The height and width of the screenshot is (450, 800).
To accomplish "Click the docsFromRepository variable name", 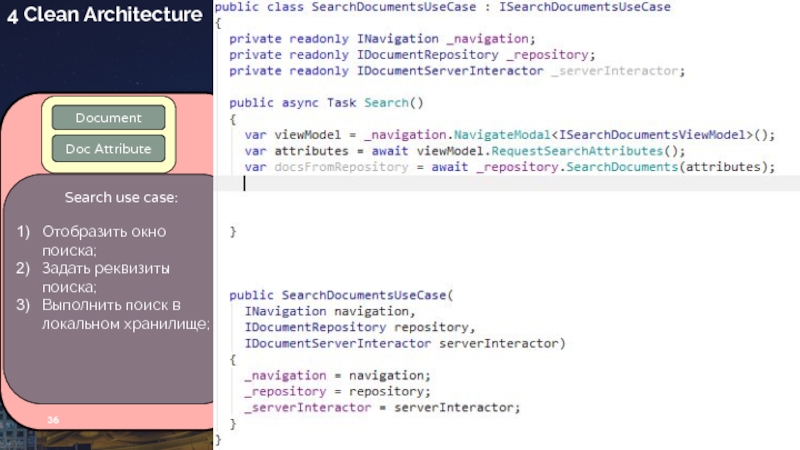I will 341,167.
